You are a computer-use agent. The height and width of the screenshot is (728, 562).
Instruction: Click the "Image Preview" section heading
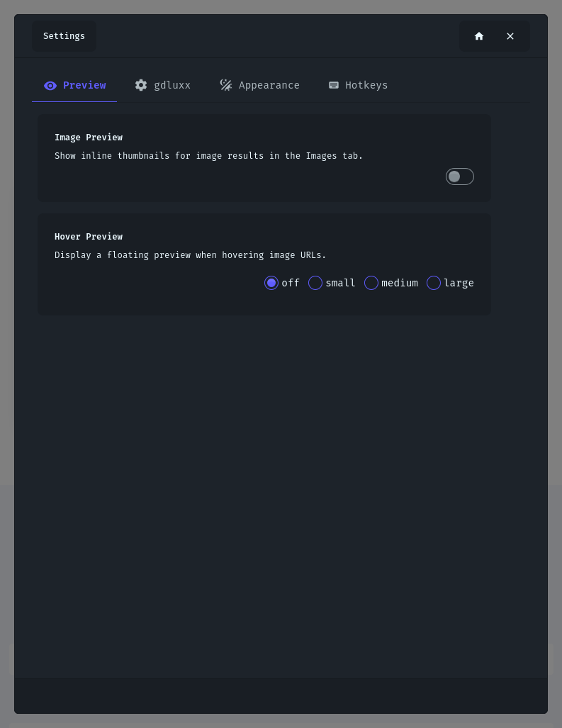pyautogui.click(x=89, y=138)
